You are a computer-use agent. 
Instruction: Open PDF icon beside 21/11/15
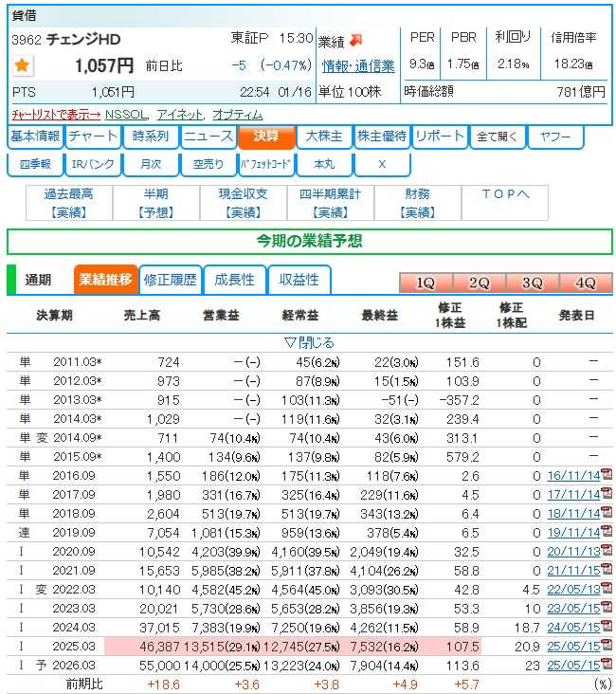click(607, 570)
